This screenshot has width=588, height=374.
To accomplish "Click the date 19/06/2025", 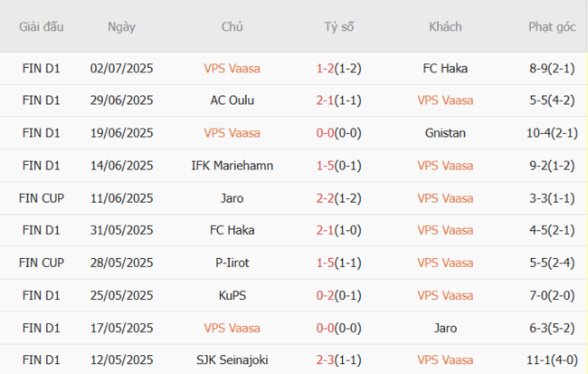I will pyautogui.click(x=121, y=133).
